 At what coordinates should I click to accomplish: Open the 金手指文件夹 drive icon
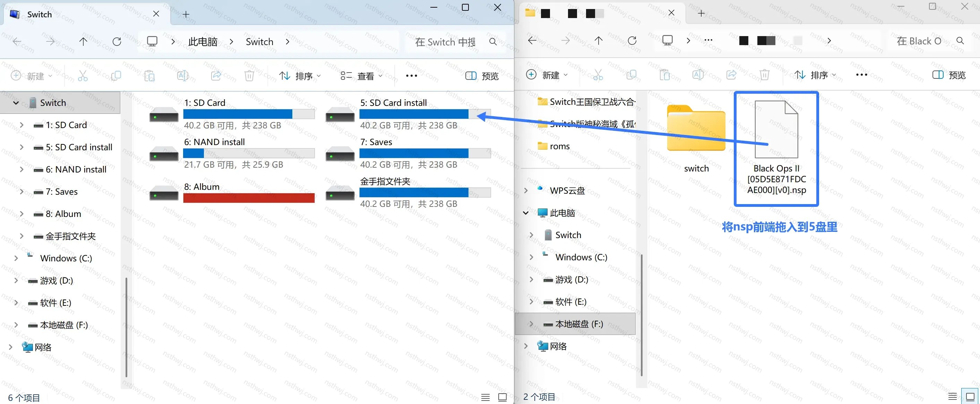tap(340, 193)
